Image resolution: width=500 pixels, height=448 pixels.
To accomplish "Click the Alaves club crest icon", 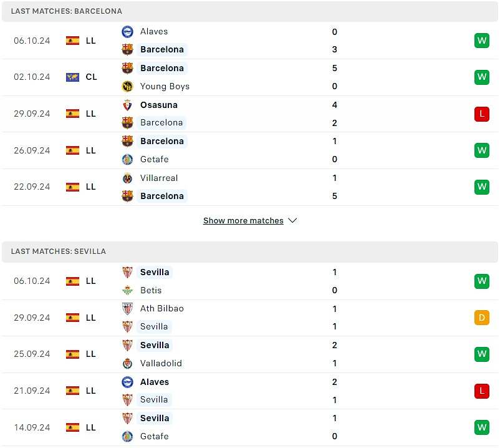I will [128, 31].
